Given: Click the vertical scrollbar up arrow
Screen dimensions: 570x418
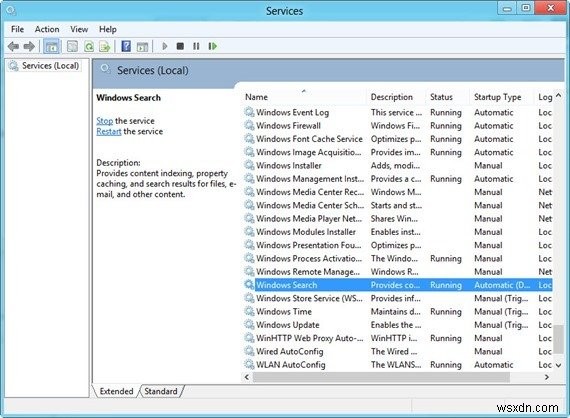Looking at the screenshot, I should pyautogui.click(x=559, y=95).
